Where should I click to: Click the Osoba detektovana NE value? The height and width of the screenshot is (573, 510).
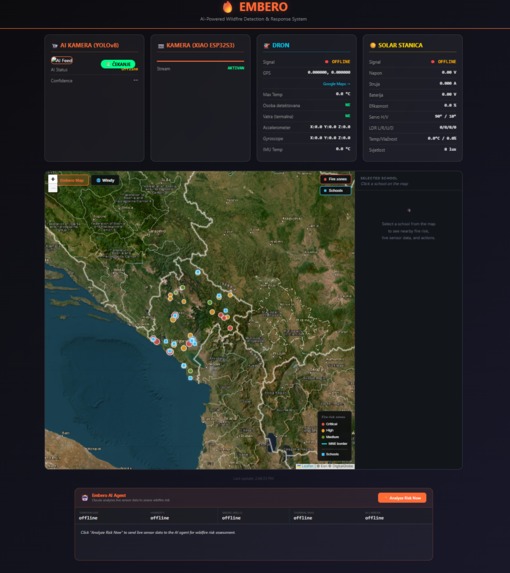click(x=348, y=105)
